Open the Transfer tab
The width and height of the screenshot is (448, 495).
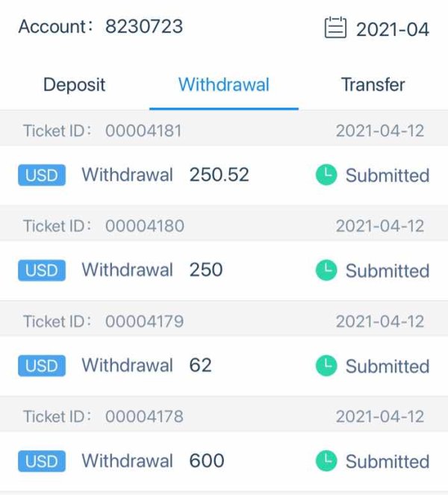tap(373, 85)
